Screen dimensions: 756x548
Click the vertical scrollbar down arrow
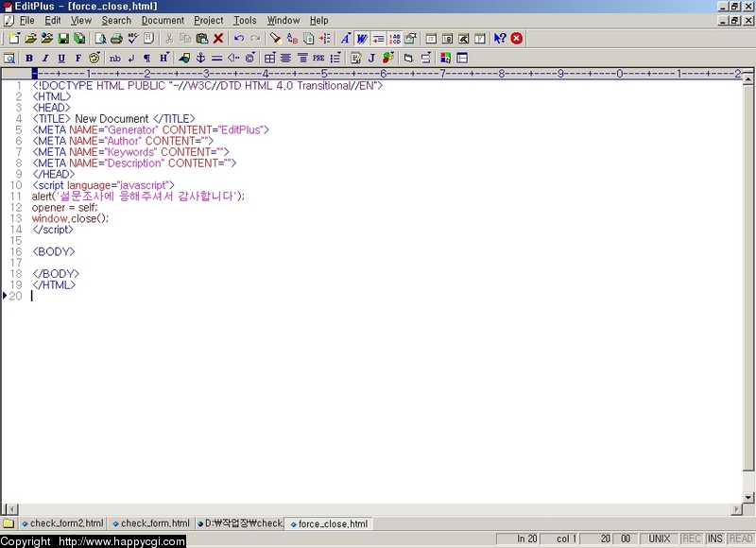pyautogui.click(x=748, y=497)
